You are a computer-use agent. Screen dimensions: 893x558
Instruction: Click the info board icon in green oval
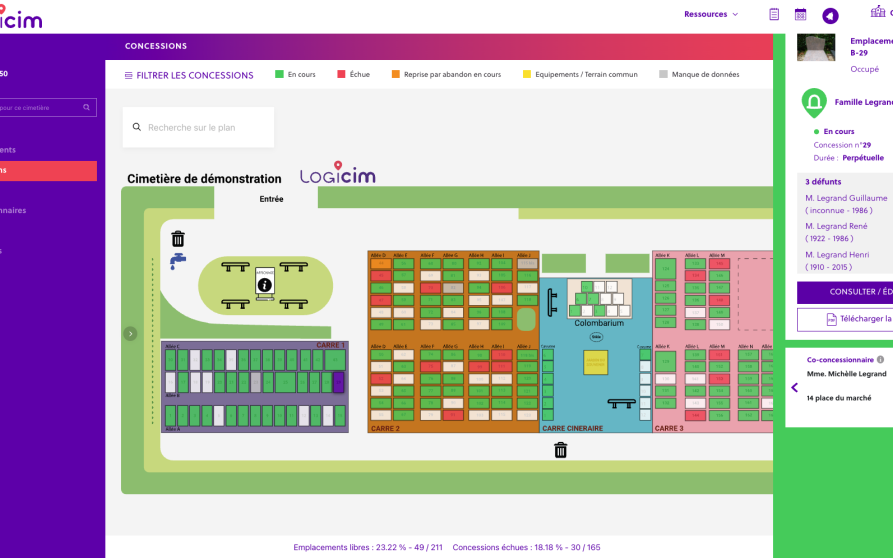coord(265,283)
